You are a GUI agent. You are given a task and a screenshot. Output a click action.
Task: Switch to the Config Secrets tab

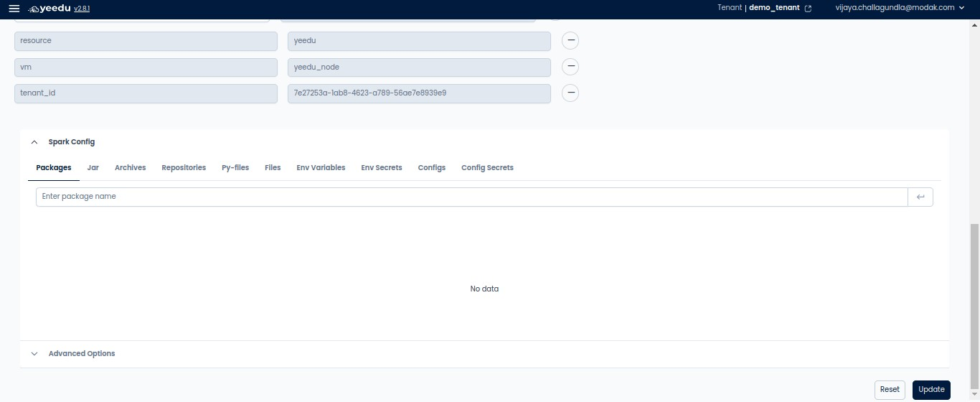click(487, 168)
